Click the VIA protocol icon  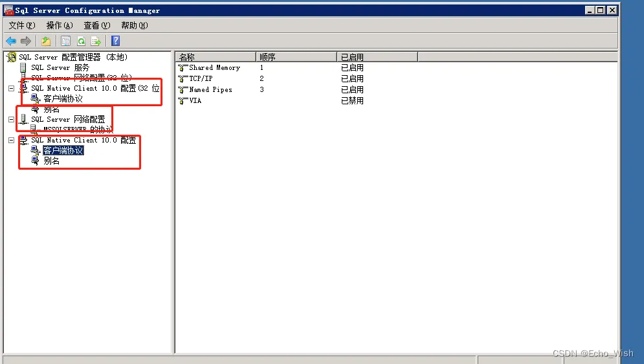click(x=183, y=100)
